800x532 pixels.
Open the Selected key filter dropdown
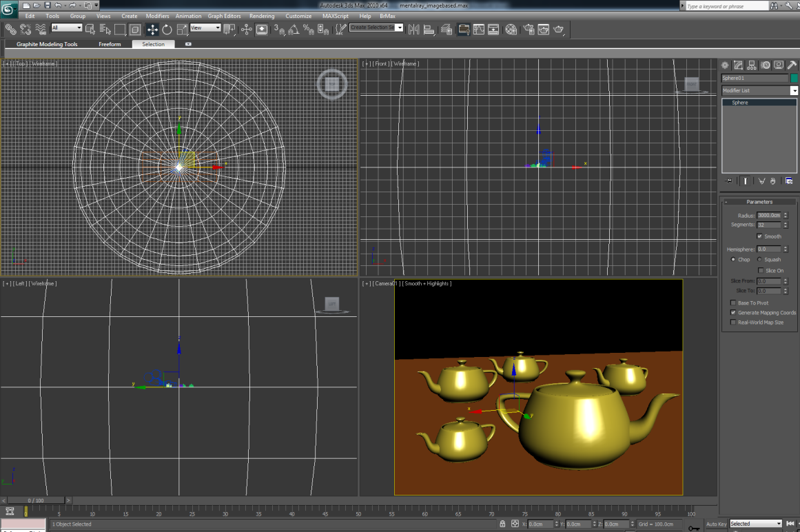coord(756,524)
